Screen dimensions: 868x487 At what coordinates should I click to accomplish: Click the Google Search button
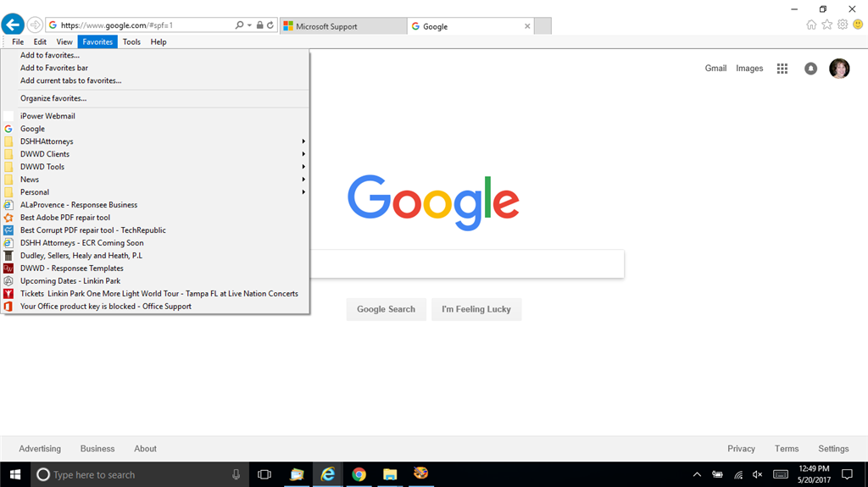(x=386, y=309)
